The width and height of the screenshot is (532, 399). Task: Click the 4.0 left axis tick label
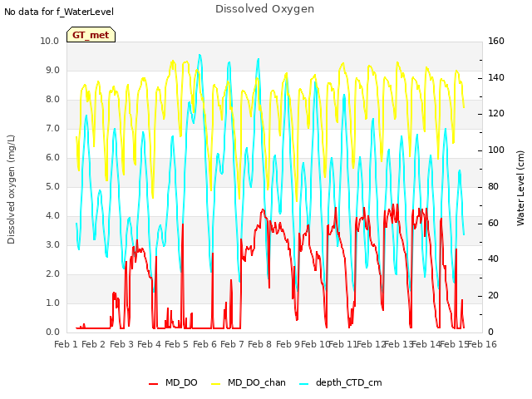[x=52, y=216]
